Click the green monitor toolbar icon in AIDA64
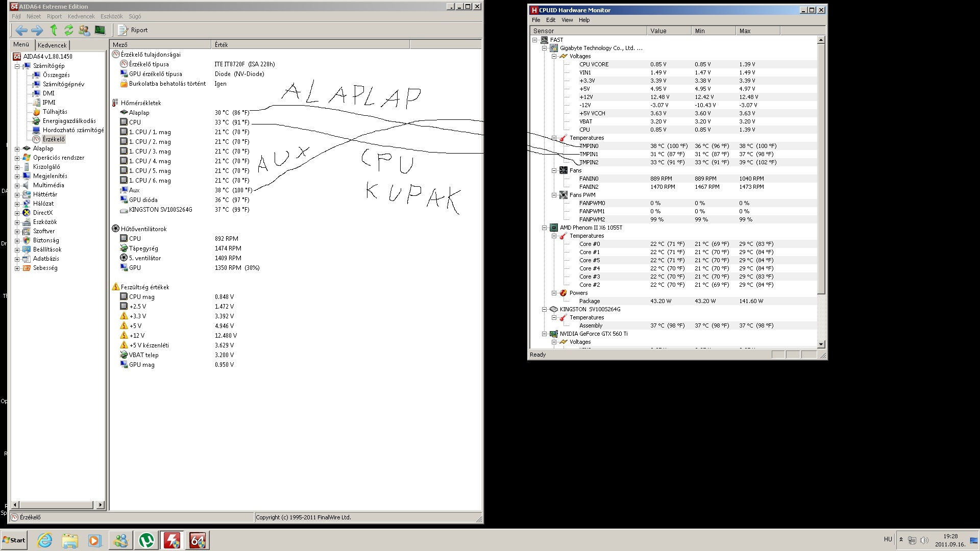 (100, 30)
